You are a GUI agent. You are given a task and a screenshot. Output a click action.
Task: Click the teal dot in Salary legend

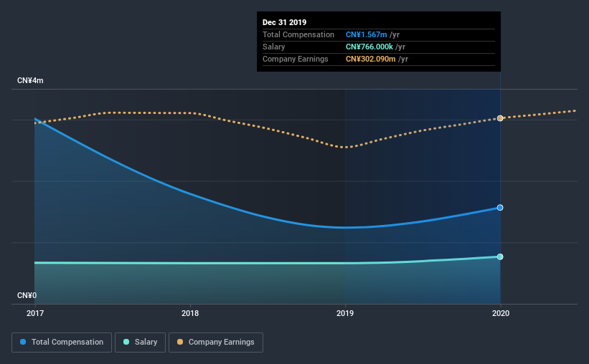pyautogui.click(x=126, y=342)
